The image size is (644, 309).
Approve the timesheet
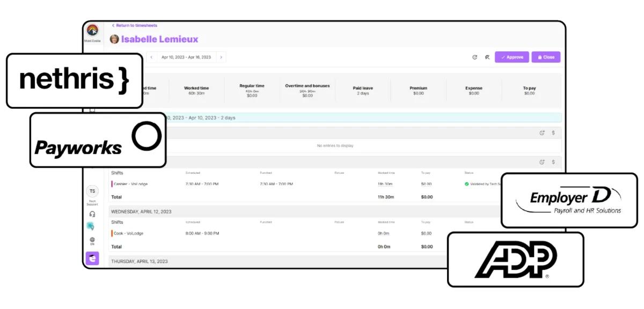512,57
